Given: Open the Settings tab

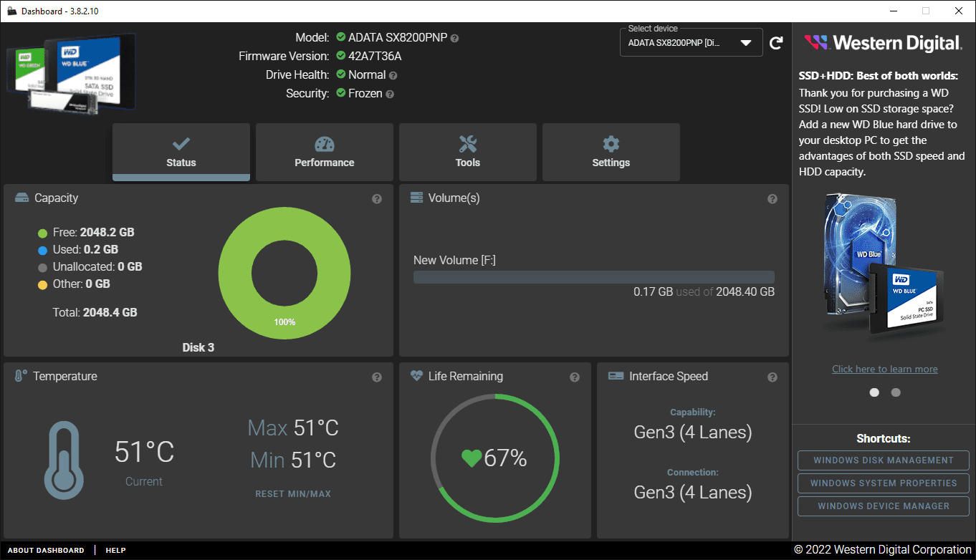Looking at the screenshot, I should coord(611,152).
